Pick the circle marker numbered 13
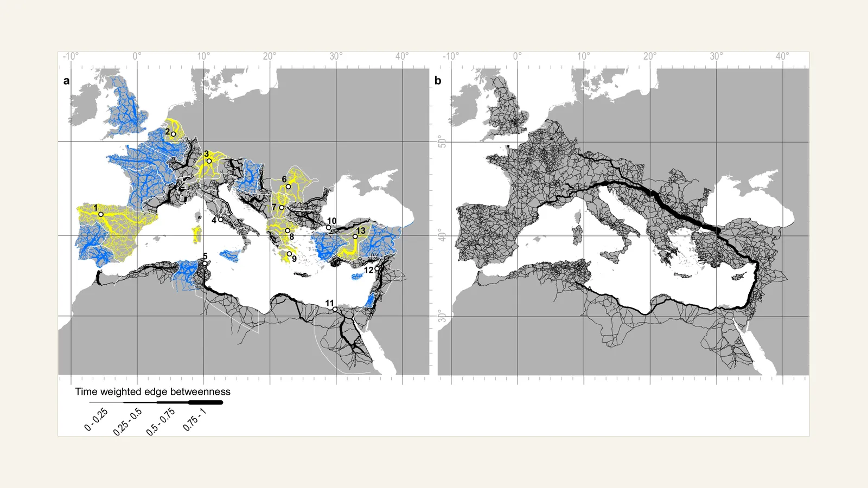The width and height of the screenshot is (868, 488). click(355, 236)
